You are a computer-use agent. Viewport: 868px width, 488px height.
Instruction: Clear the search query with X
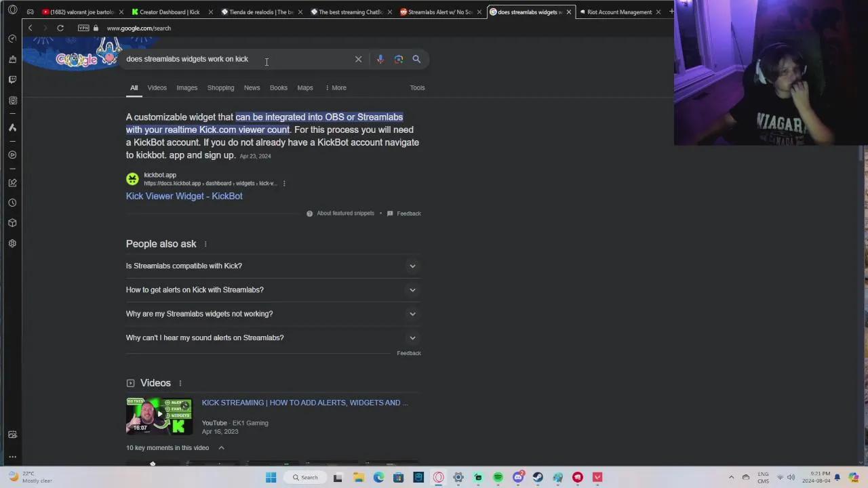pyautogui.click(x=359, y=59)
